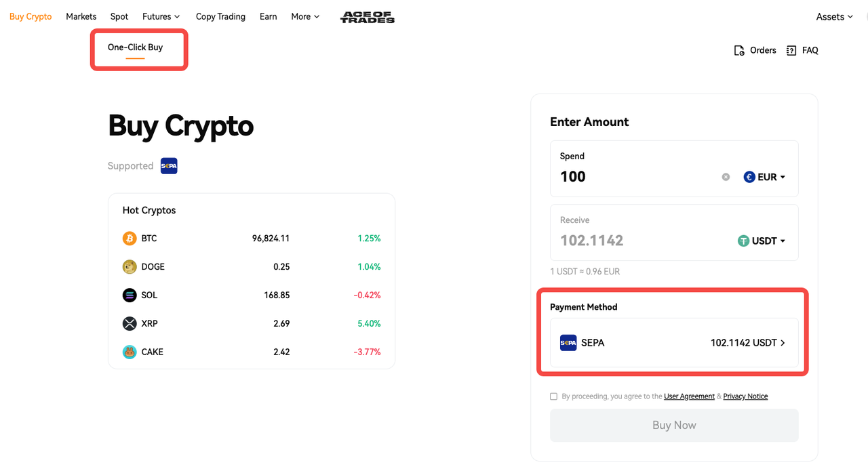
Task: Open the Copy Trading page
Action: click(x=220, y=16)
